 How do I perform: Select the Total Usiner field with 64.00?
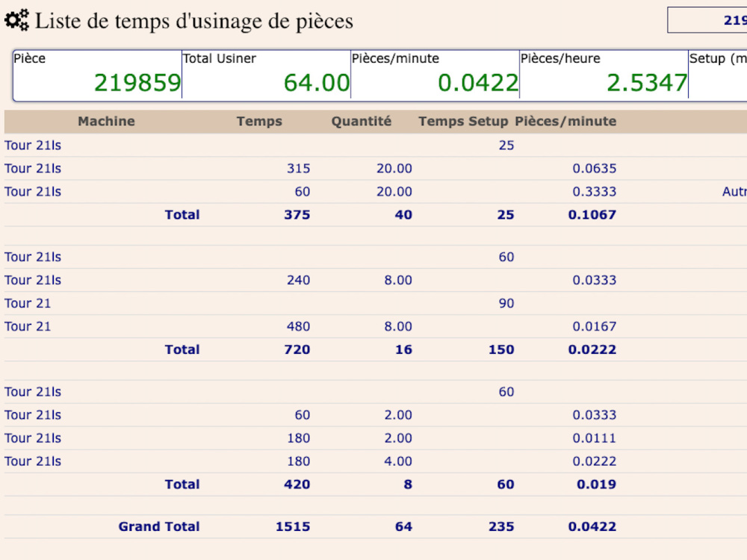[x=267, y=75]
